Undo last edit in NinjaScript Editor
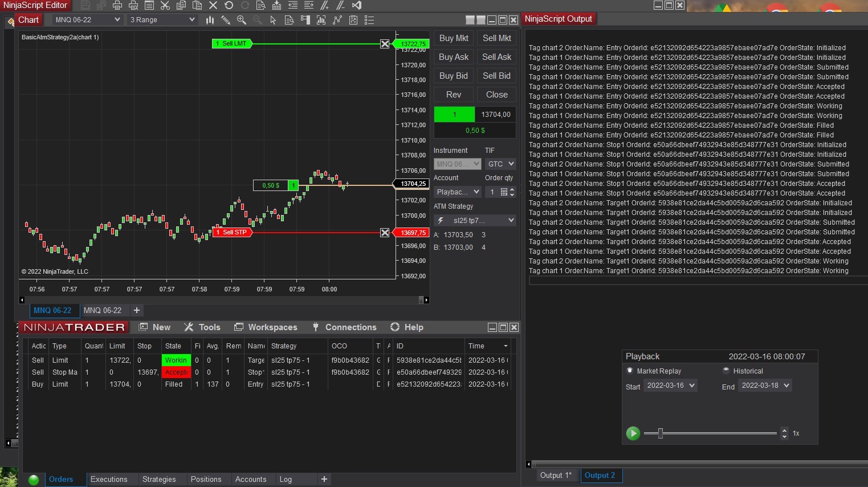The width and height of the screenshot is (868, 487). pyautogui.click(x=229, y=5)
